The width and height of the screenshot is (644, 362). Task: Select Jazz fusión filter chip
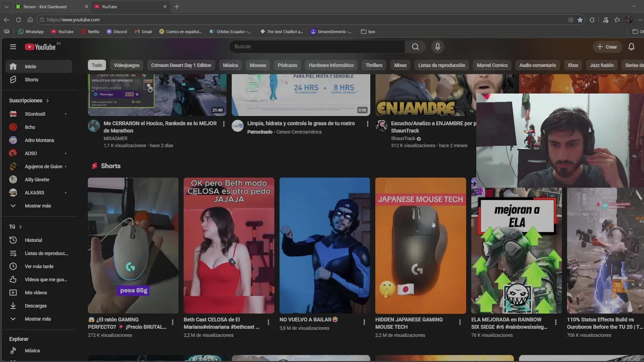(x=602, y=65)
